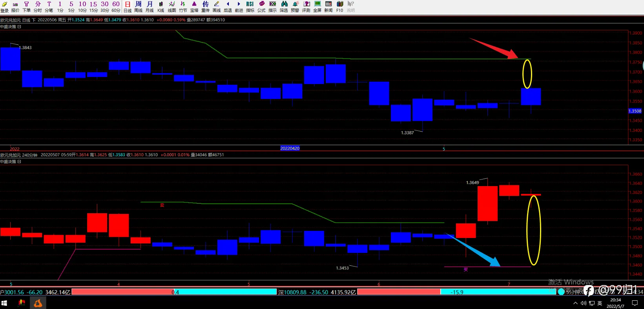Select the 15分 fifteen-minute period
The height and width of the screenshot is (309, 644).
pos(93,7)
